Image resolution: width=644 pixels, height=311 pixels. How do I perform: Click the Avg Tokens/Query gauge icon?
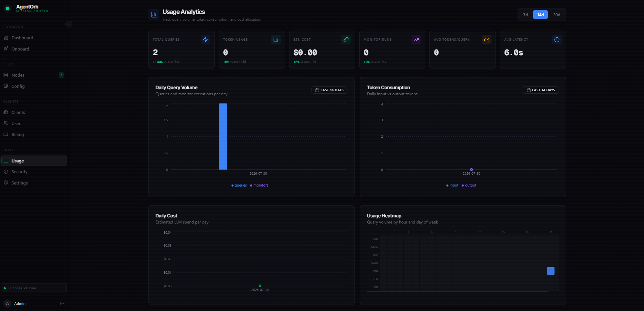coord(487,40)
